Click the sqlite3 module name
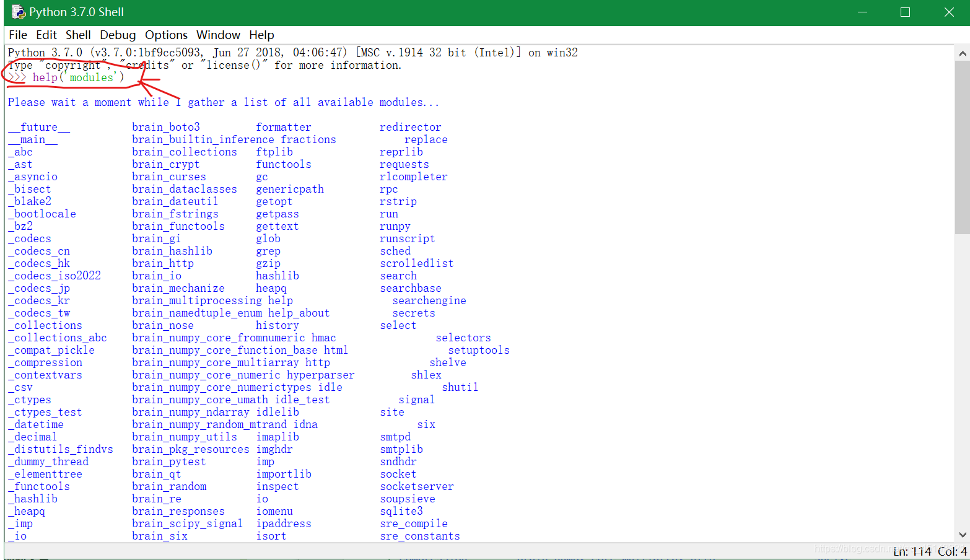 [x=401, y=511]
